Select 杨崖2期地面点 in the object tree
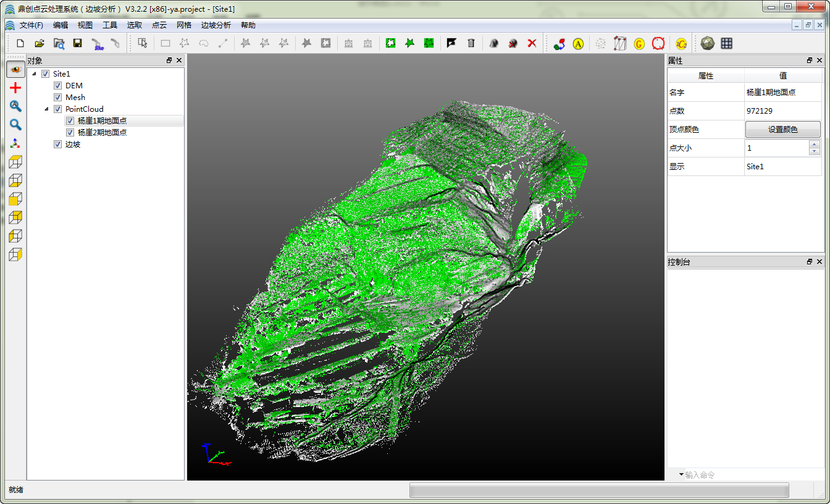830x504 pixels. tap(102, 133)
